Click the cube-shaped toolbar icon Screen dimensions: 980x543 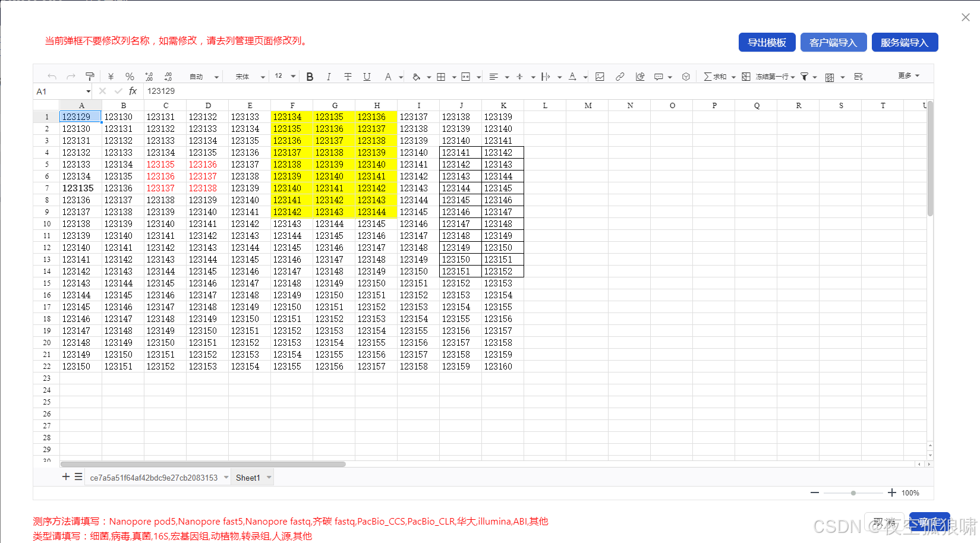(686, 77)
